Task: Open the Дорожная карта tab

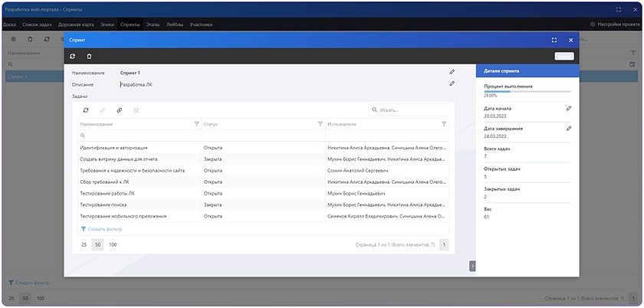Action: [74, 25]
